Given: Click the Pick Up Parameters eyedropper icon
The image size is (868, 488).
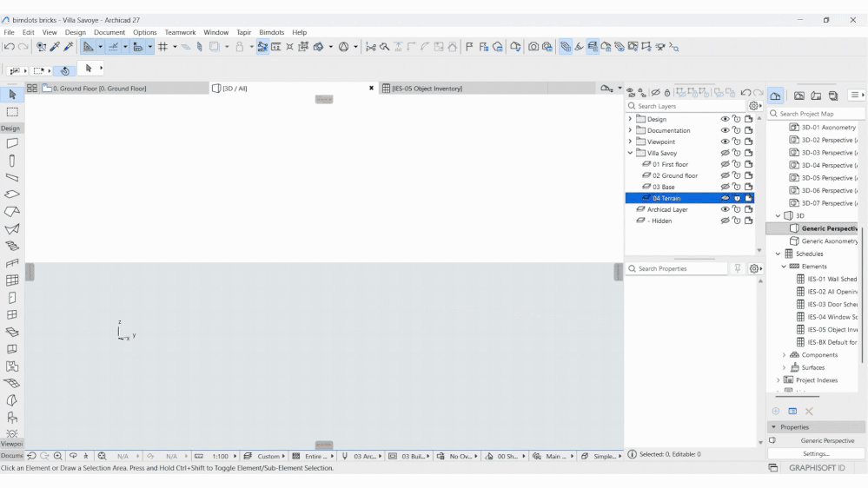Looking at the screenshot, I should pyautogui.click(x=55, y=47).
